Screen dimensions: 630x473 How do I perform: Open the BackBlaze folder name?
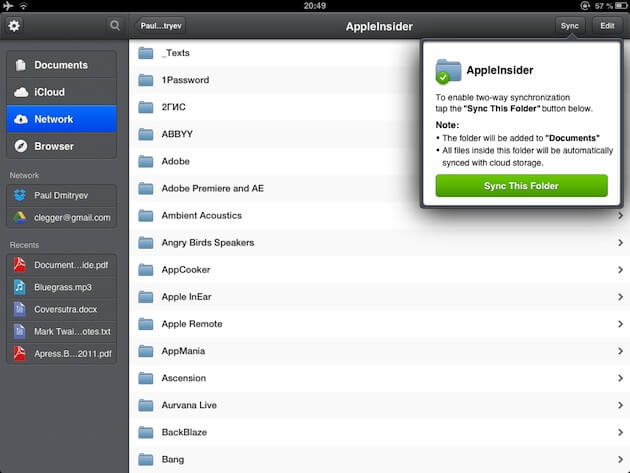point(184,432)
